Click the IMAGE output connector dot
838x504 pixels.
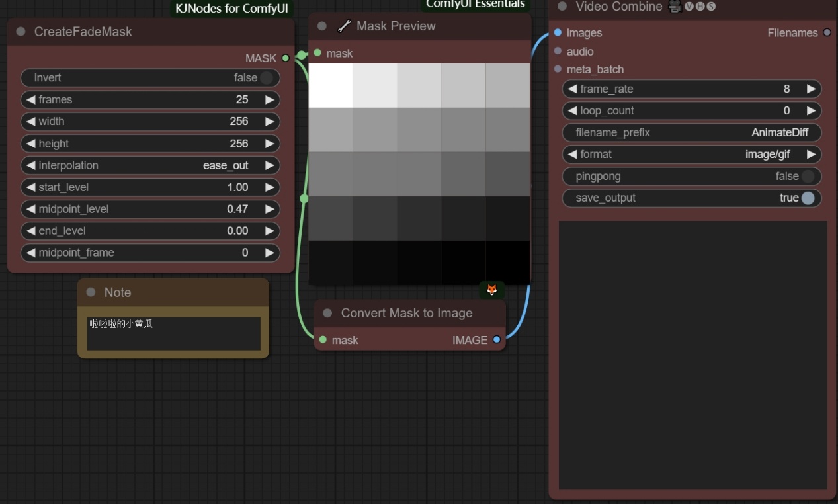tap(497, 340)
